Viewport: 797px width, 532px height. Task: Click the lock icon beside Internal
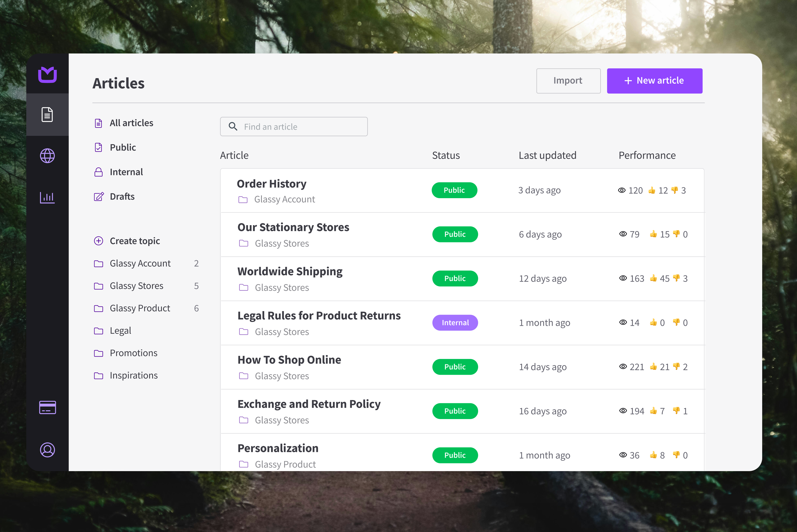click(x=99, y=172)
